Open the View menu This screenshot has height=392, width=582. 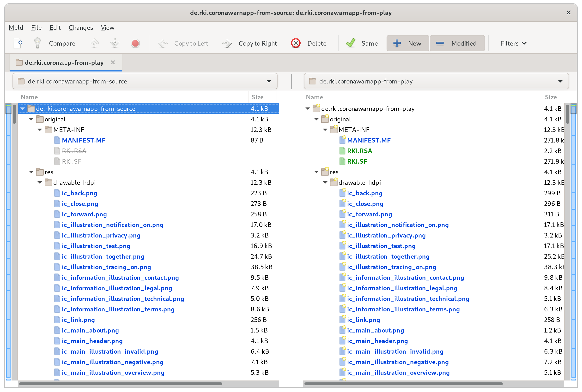(108, 28)
